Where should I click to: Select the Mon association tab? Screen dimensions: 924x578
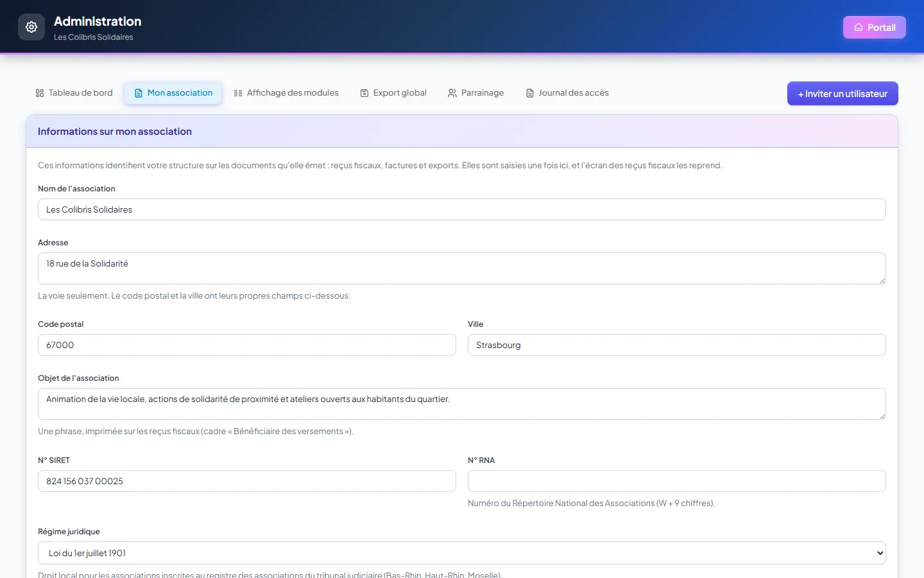173,93
